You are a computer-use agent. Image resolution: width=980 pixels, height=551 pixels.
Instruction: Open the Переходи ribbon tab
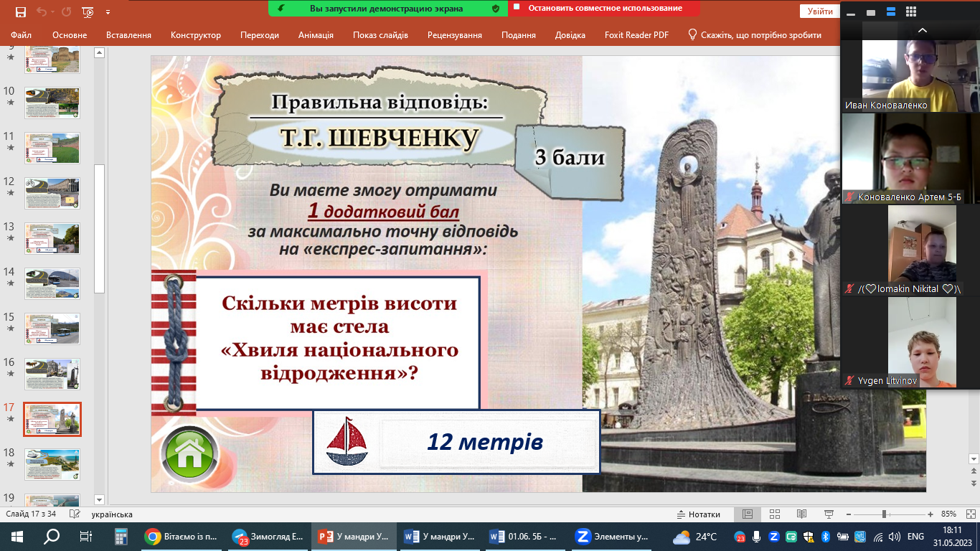point(261,35)
